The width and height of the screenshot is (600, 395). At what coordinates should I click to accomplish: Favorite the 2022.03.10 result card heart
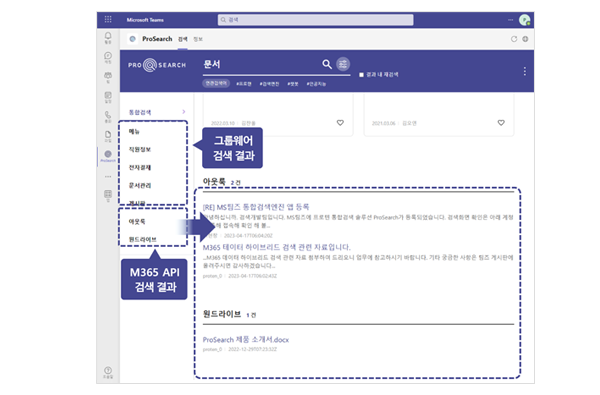pyautogui.click(x=340, y=123)
